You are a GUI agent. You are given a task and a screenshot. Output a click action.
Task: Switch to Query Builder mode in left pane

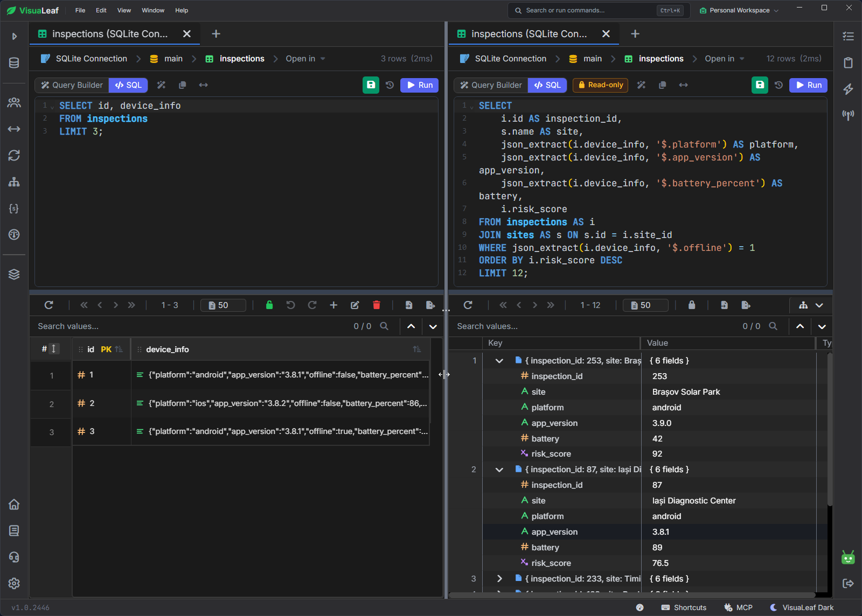72,85
